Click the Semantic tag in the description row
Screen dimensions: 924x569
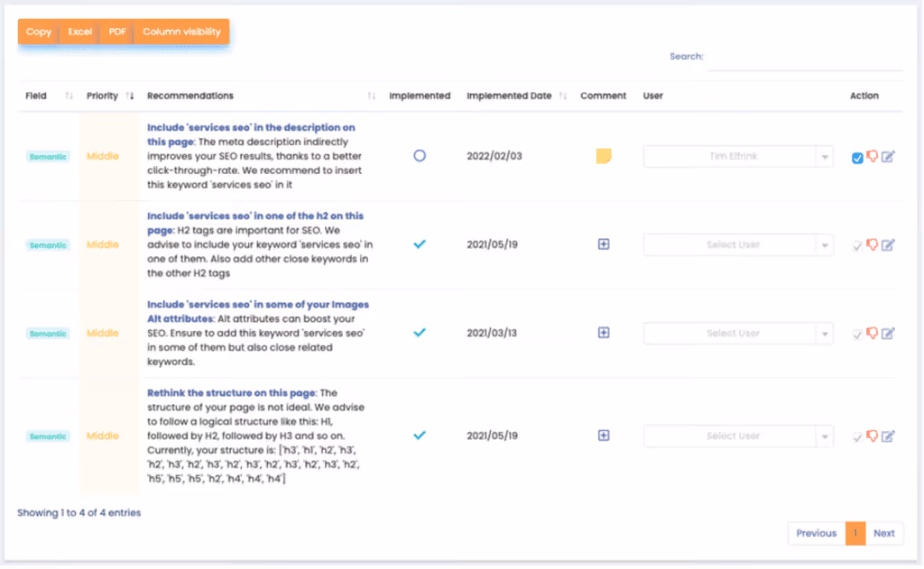click(48, 157)
